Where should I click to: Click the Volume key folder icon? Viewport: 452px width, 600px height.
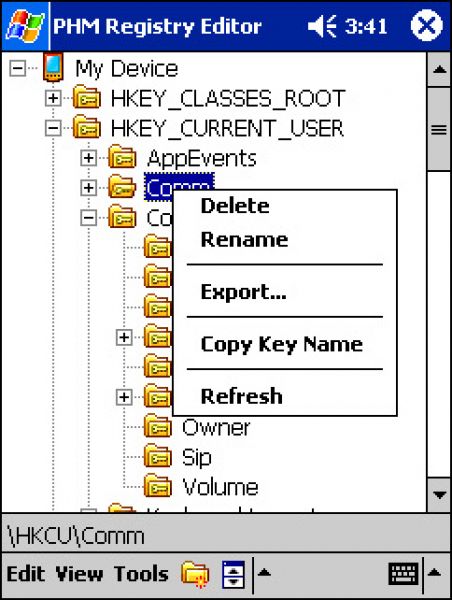[x=157, y=486]
